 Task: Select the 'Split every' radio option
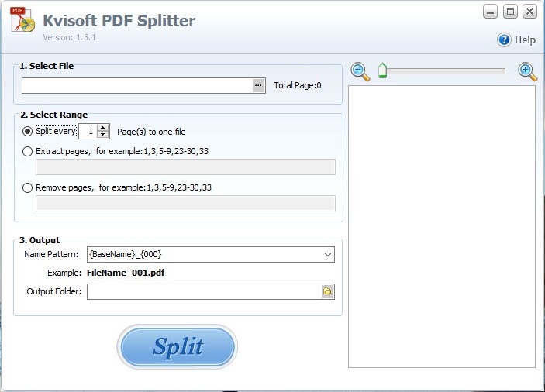(27, 131)
